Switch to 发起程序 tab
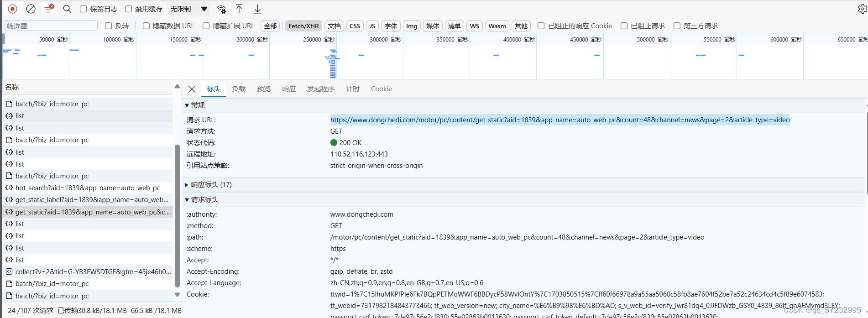868x318 pixels. pyautogui.click(x=321, y=89)
